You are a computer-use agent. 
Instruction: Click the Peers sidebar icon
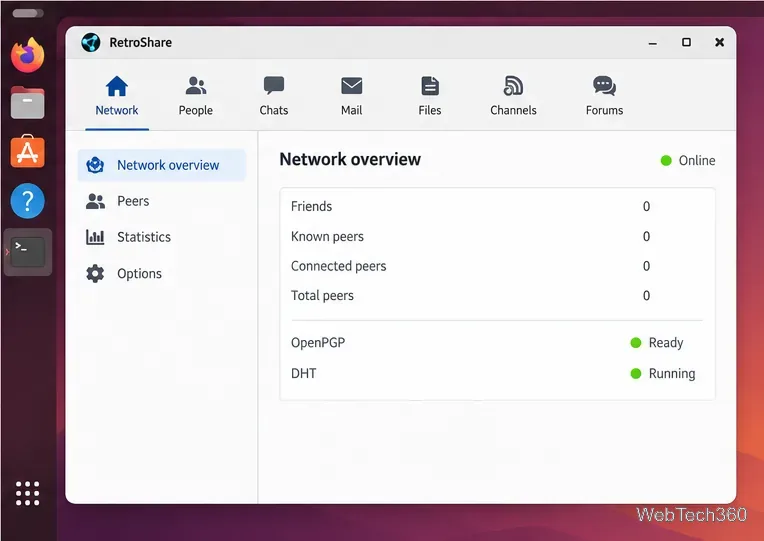[95, 201]
